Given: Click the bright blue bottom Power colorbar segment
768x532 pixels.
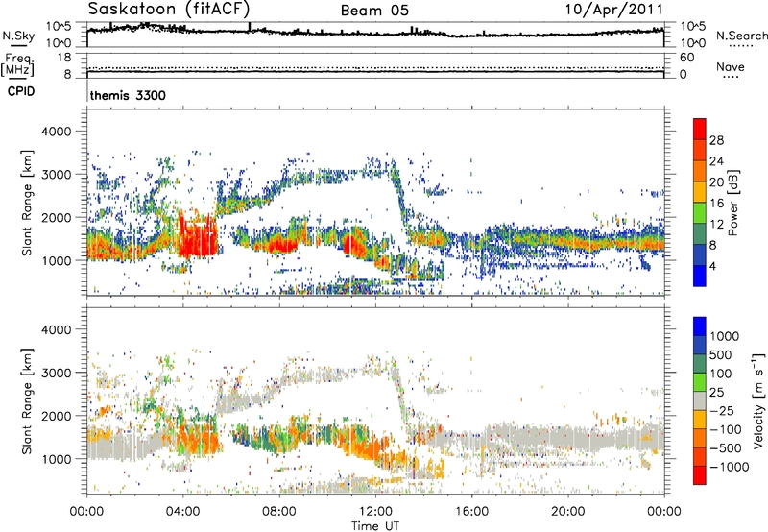Looking at the screenshot, I should (700, 276).
